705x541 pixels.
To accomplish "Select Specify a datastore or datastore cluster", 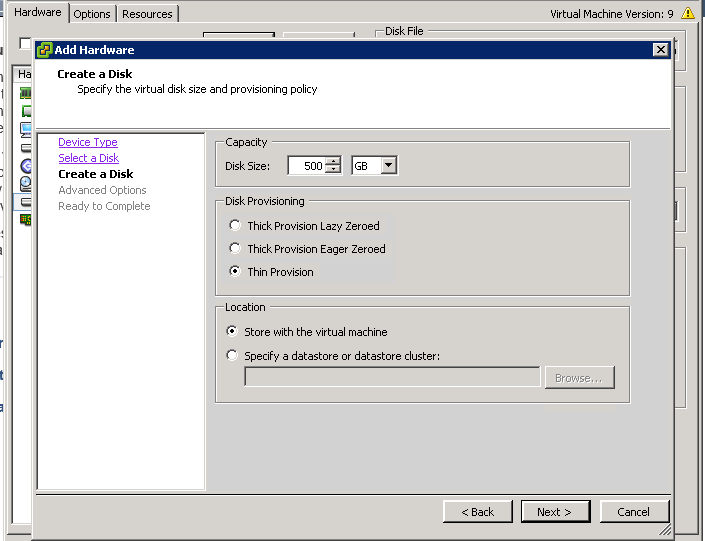I will pos(232,355).
